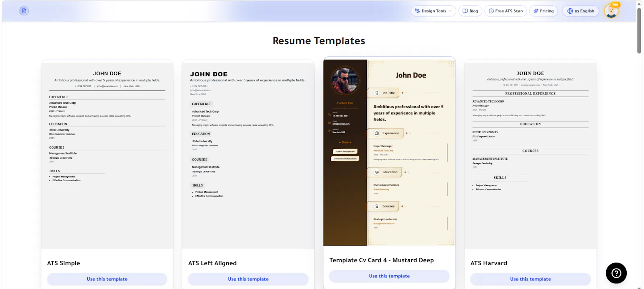Open the PRO user profile avatar

(611, 11)
